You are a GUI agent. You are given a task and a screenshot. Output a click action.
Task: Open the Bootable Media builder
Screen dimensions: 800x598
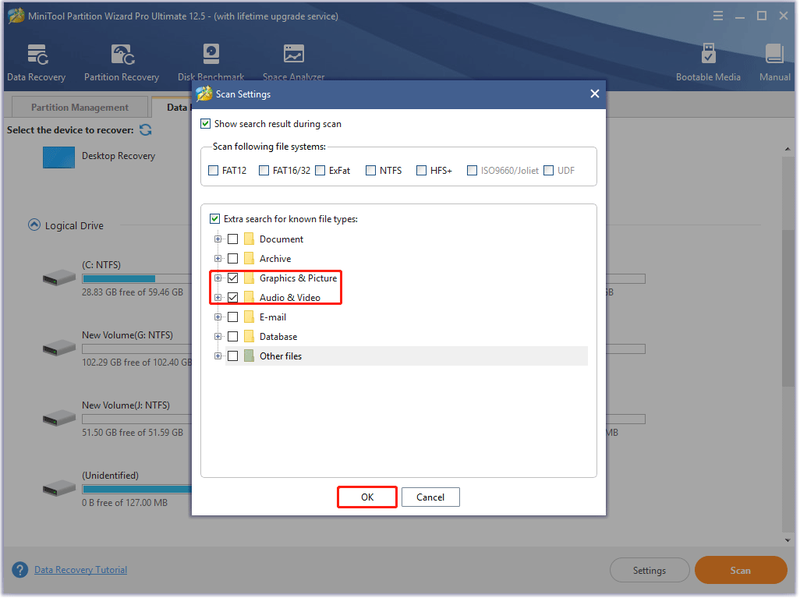click(x=708, y=62)
